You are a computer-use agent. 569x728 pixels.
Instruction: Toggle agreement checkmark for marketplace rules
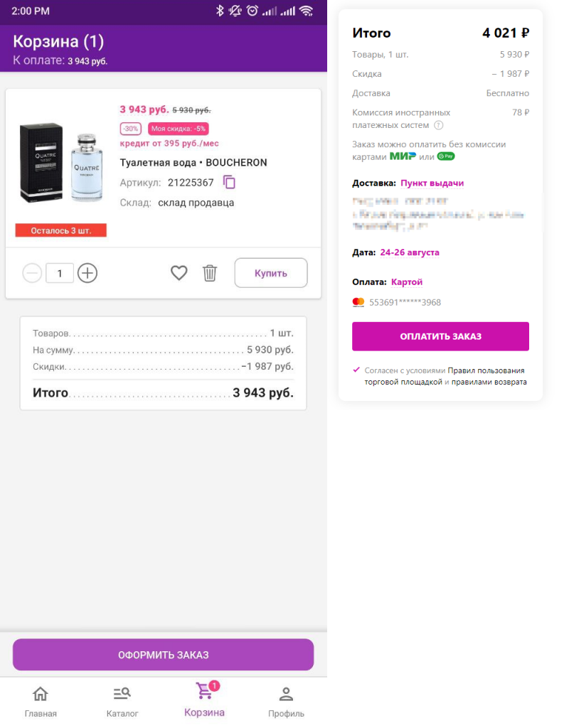pyautogui.click(x=356, y=370)
